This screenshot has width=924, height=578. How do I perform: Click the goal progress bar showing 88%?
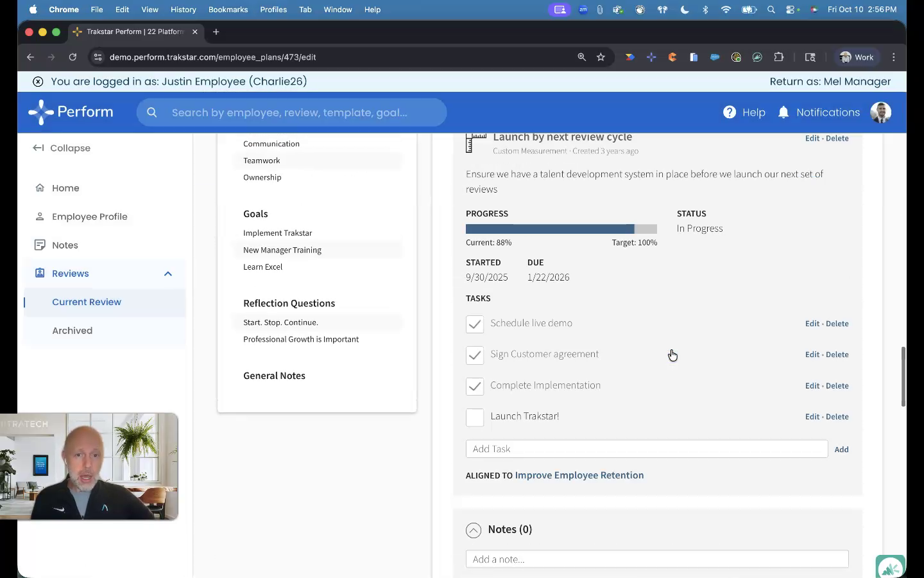(x=561, y=229)
